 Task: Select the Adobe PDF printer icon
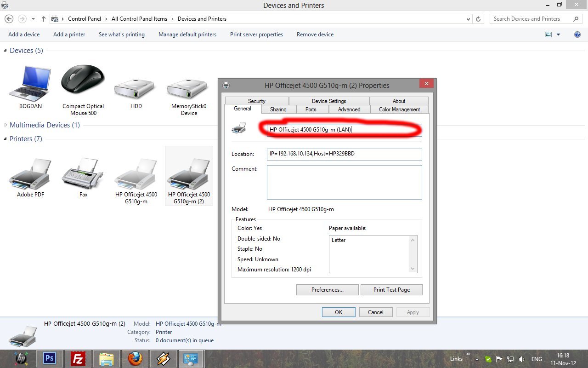(x=30, y=174)
